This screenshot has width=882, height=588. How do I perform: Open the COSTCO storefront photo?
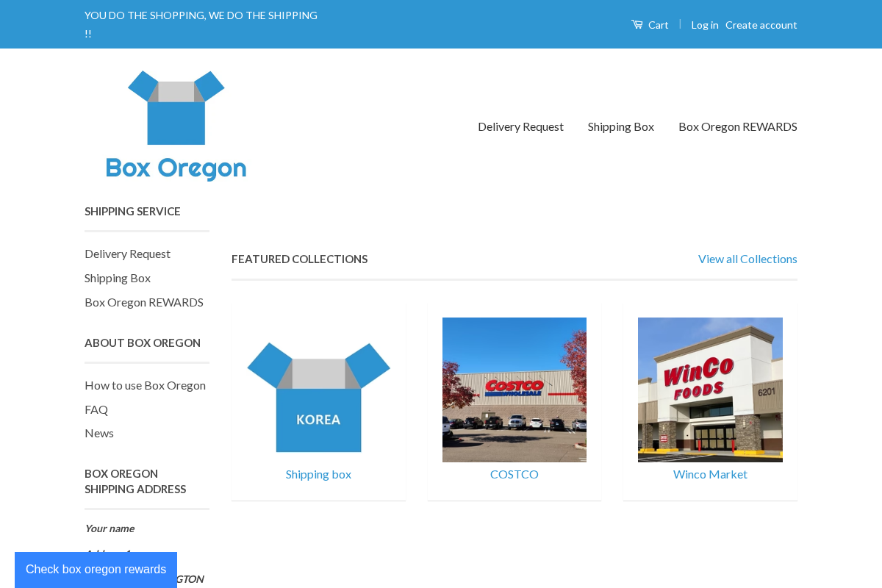[514, 390]
